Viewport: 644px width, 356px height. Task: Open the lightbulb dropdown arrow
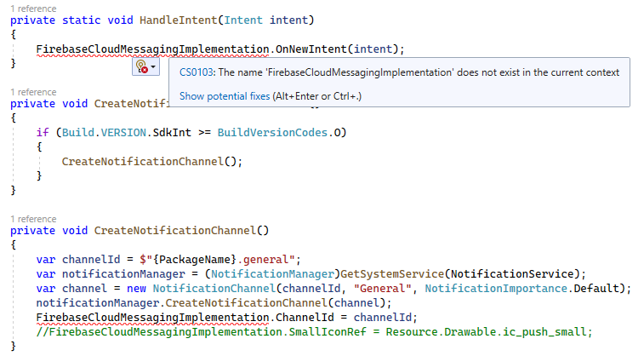[153, 66]
